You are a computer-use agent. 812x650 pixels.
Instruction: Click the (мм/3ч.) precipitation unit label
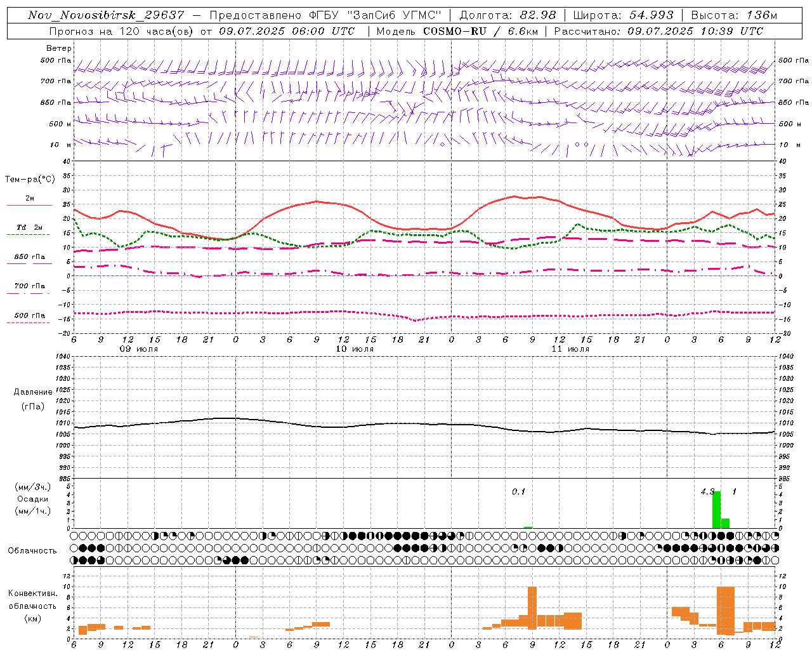[x=33, y=487]
